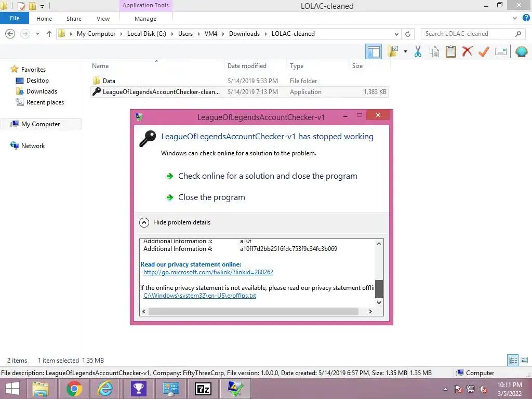Open Downloads in the navigation pane
Viewport: 532px width, 399px height.
(x=42, y=91)
